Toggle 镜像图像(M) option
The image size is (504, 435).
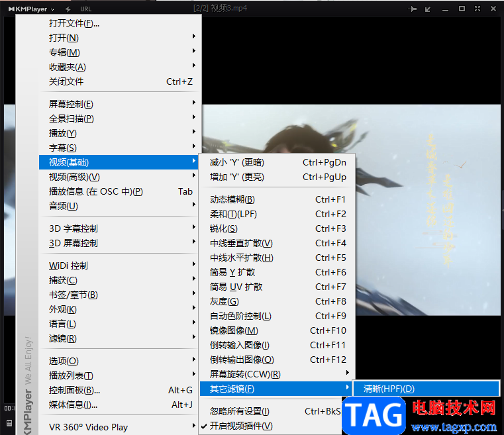[277, 330]
